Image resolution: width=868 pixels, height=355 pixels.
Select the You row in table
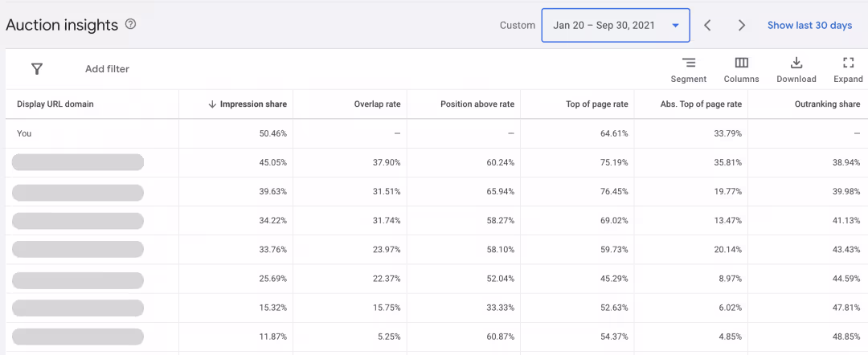(434, 133)
